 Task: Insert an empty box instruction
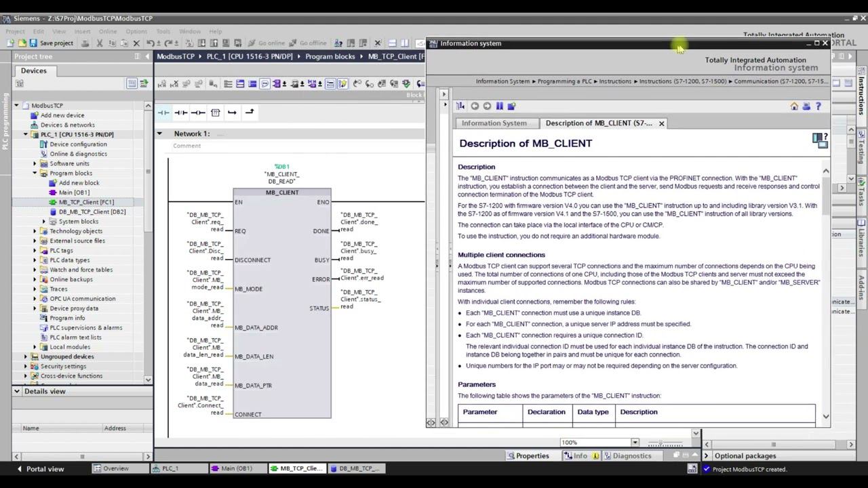(215, 113)
